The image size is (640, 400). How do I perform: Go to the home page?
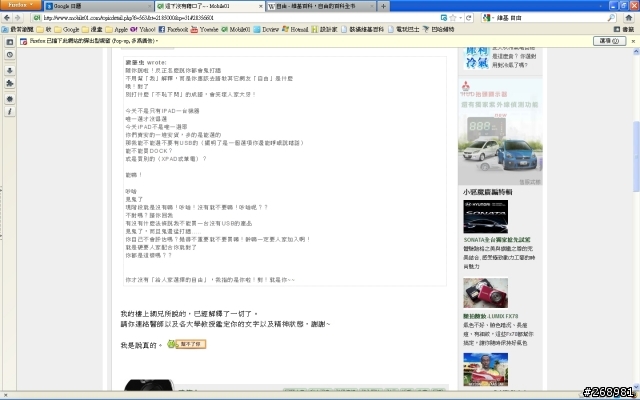[629, 18]
